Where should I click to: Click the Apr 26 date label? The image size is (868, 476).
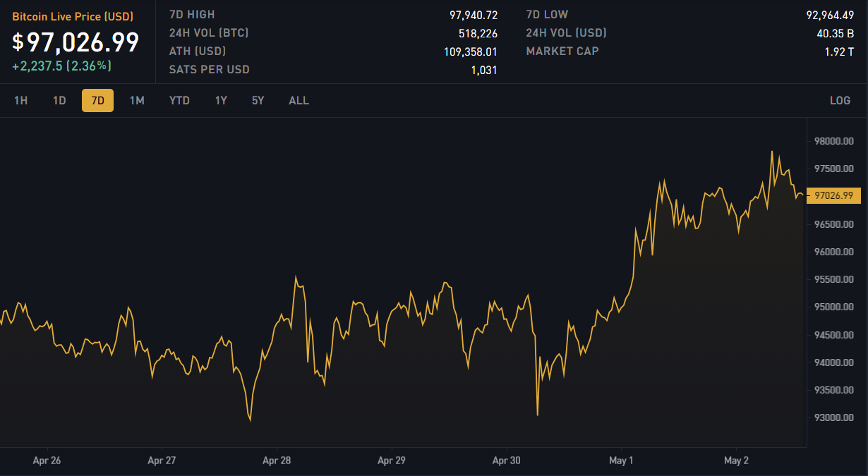click(x=47, y=461)
